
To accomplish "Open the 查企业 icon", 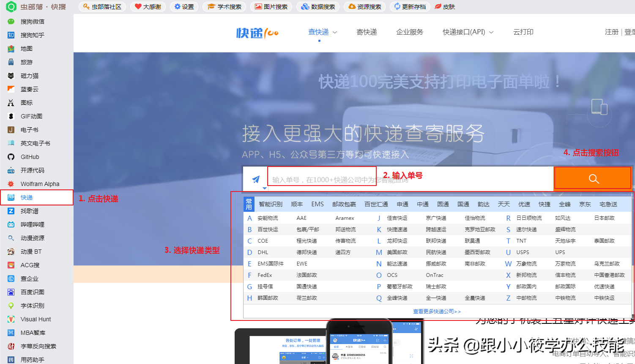I will click(11, 279).
